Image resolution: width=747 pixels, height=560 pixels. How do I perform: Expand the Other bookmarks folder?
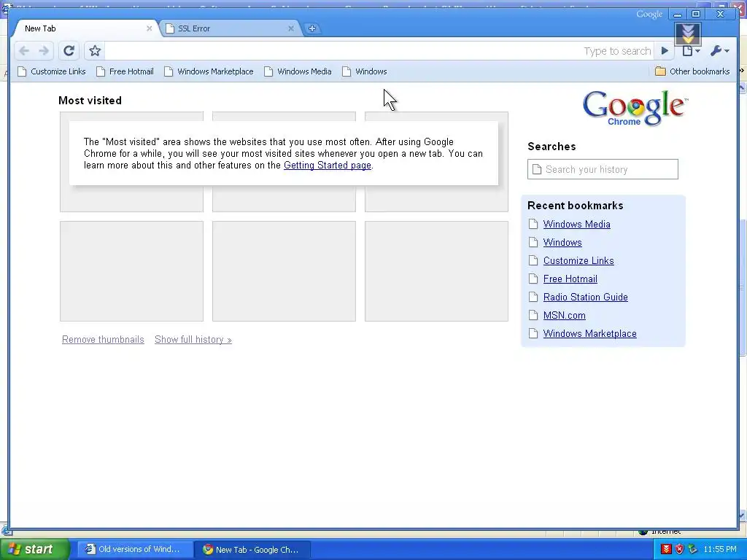(692, 71)
